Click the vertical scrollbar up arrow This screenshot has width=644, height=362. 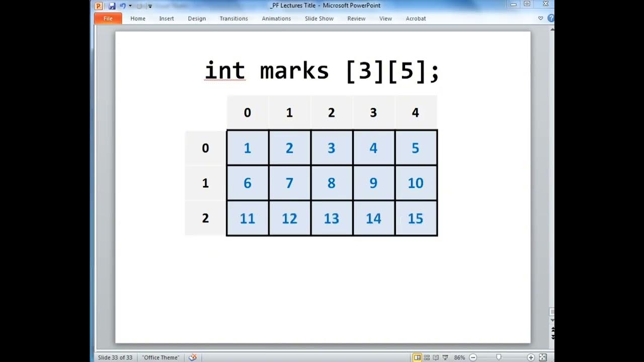tap(552, 30)
